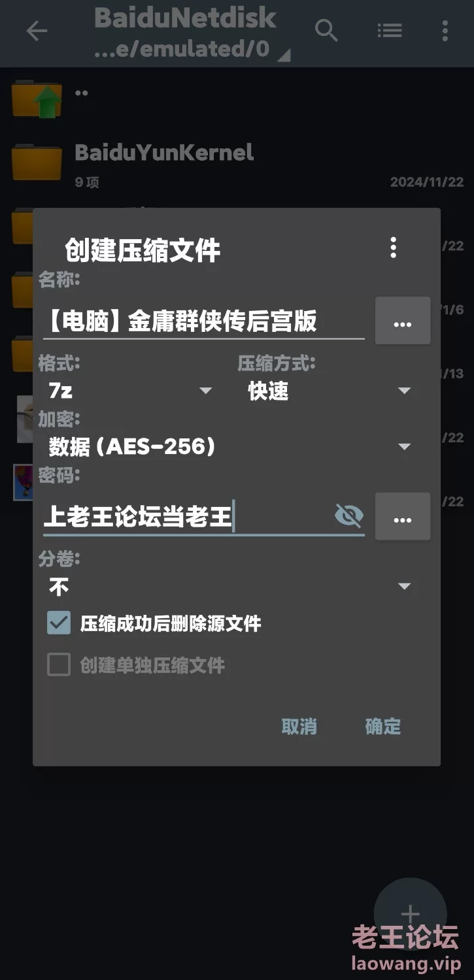Expand the 7z format dropdown
This screenshot has width=474, height=980.
click(x=131, y=391)
